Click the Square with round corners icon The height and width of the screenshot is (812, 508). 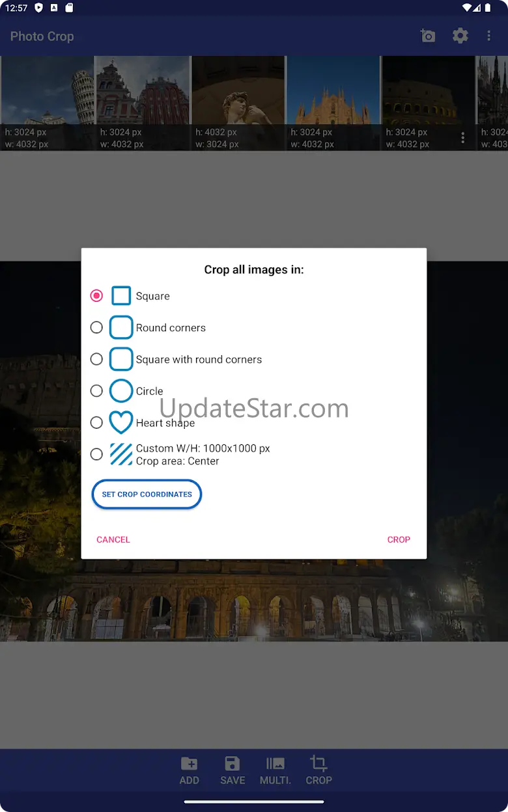tap(121, 359)
